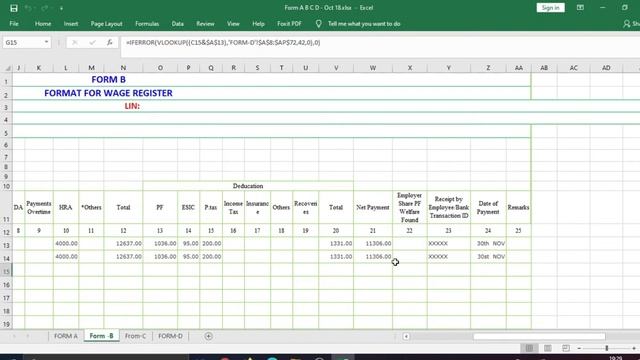Select column header K
640x360 pixels.
[39, 68]
